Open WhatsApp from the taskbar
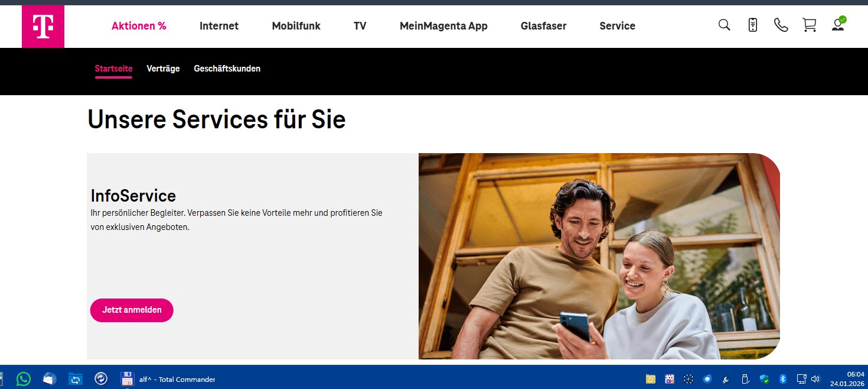868x389 pixels. coord(24,379)
